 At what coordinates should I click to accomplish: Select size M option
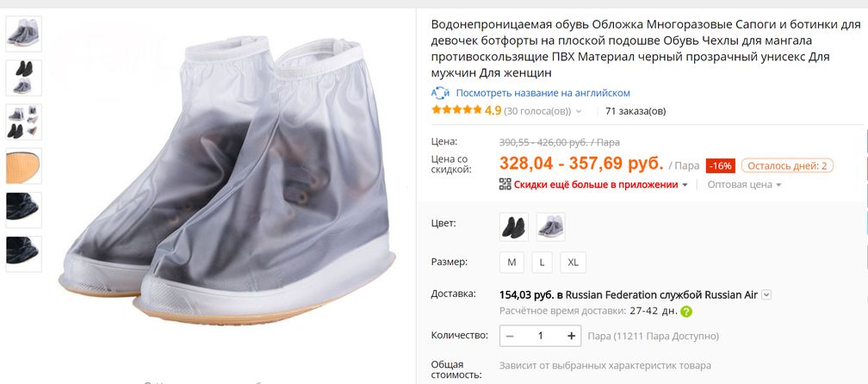[x=512, y=262]
